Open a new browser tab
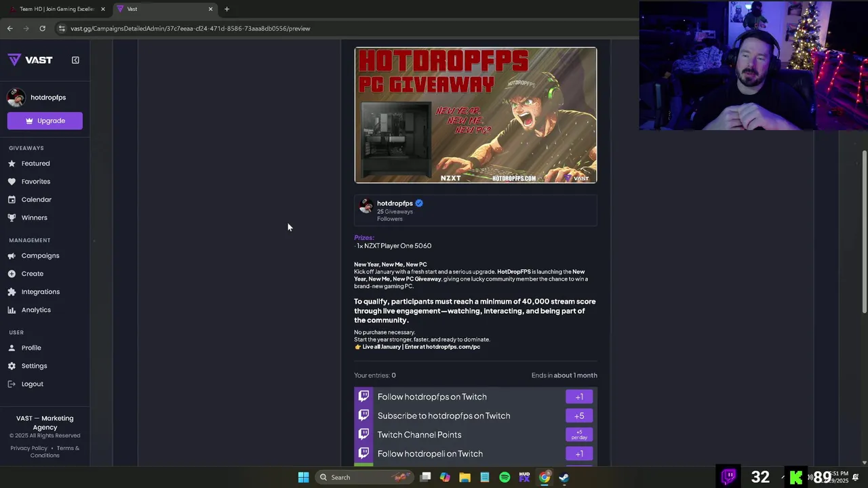 226,9
